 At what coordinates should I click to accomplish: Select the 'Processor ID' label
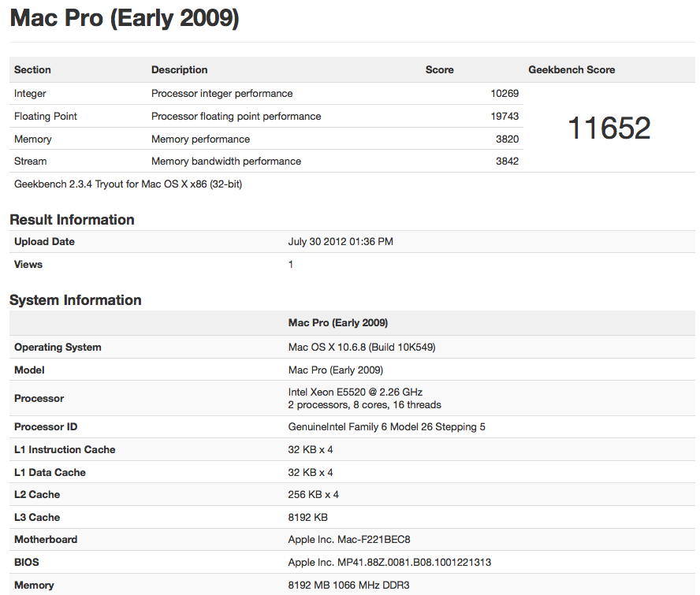[46, 426]
